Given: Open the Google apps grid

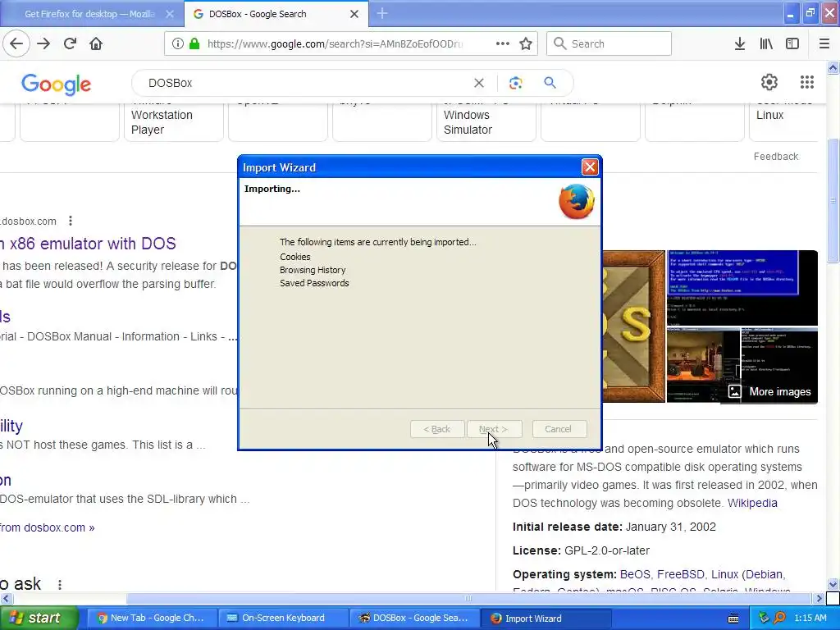Looking at the screenshot, I should (807, 82).
